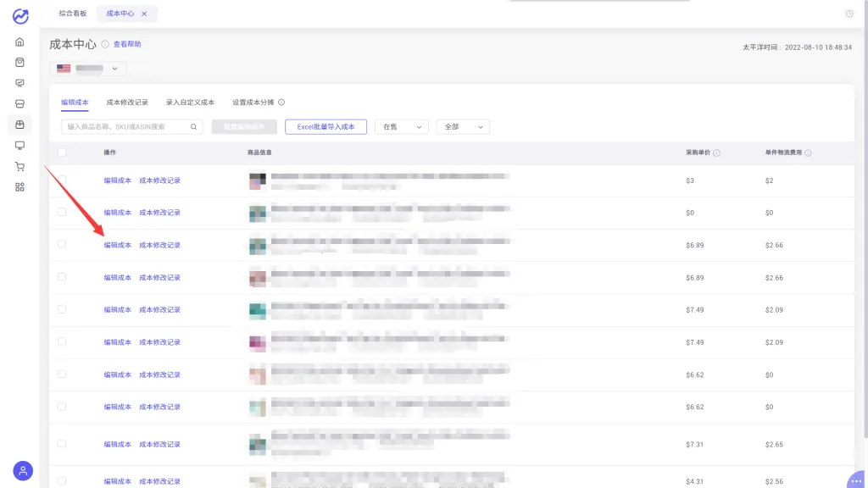Screen dimensions: 868x488
Task: Open the shopping bag icon in sidebar
Action: pyautogui.click(x=20, y=63)
